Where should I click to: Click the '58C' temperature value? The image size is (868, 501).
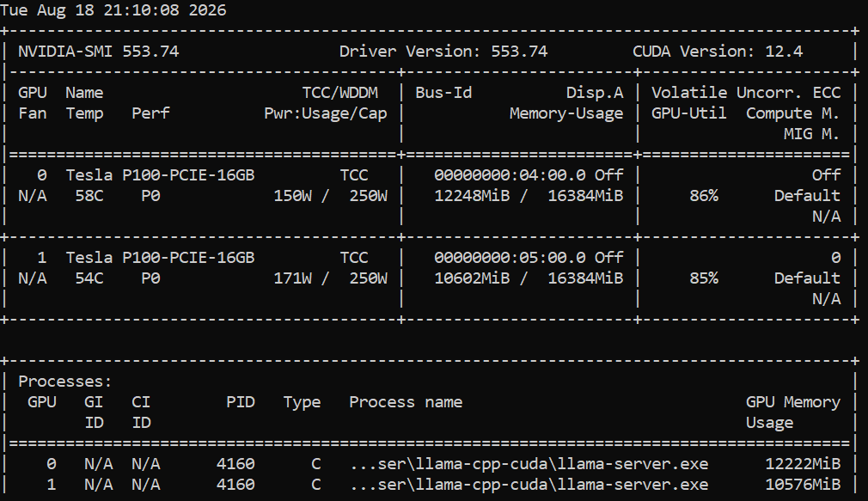[89, 196]
